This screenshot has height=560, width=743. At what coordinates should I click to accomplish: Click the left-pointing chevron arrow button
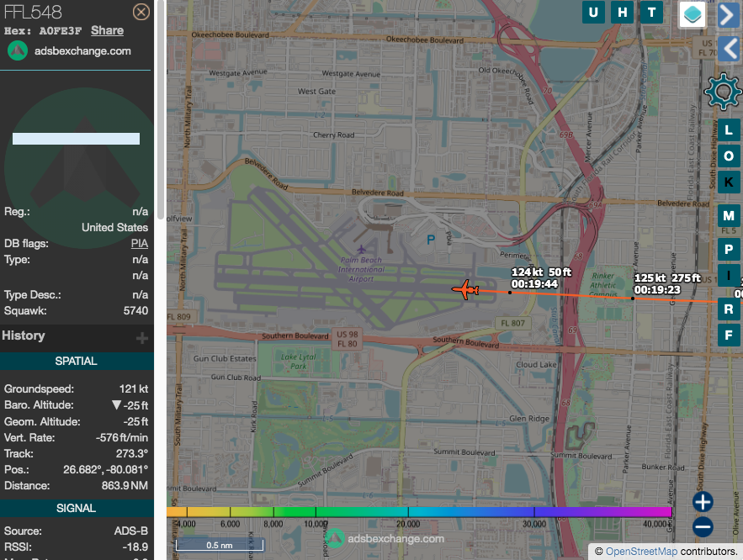pos(729,49)
